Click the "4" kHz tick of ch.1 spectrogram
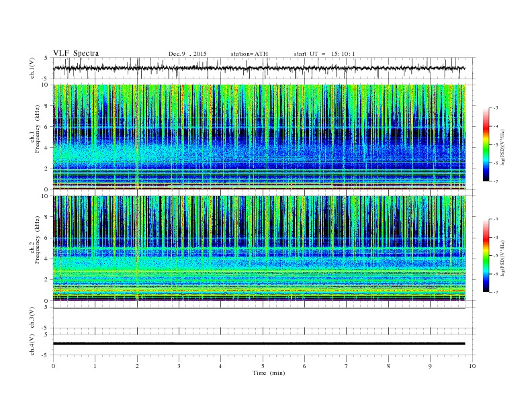 tap(47, 148)
